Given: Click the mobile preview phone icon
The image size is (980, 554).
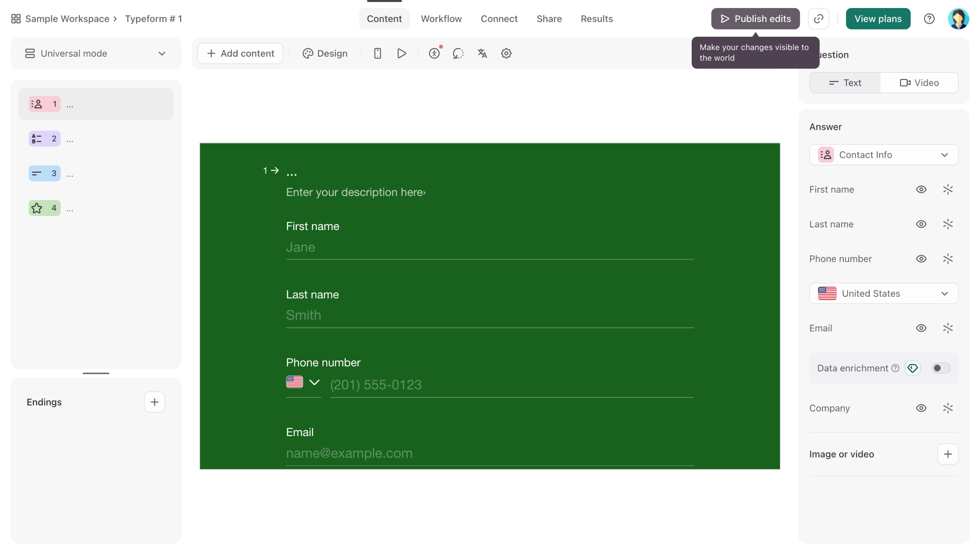Looking at the screenshot, I should click(377, 53).
